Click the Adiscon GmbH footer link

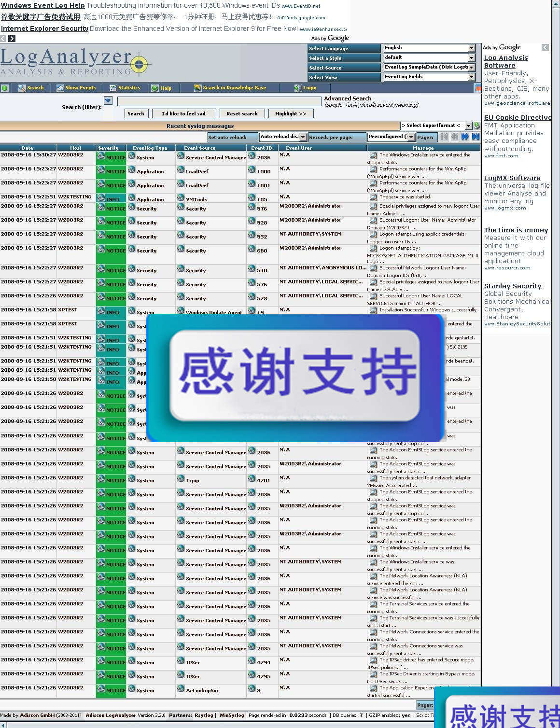click(x=38, y=715)
